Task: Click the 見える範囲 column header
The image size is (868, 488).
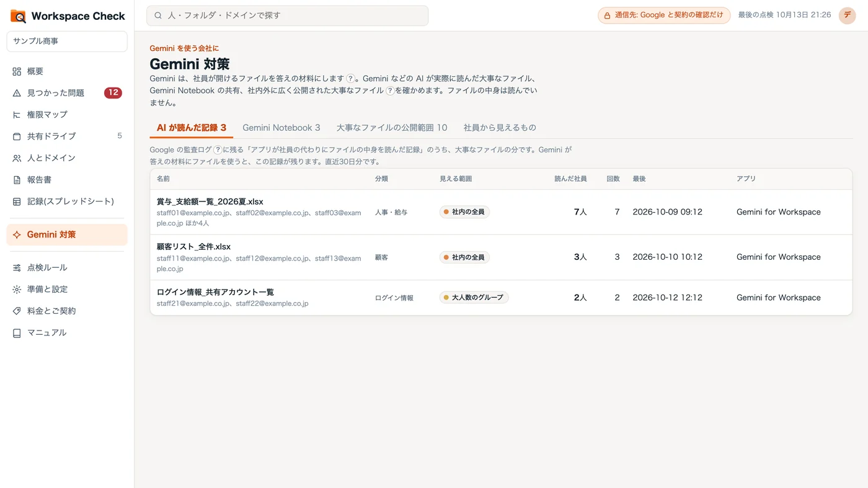Action: click(x=456, y=179)
